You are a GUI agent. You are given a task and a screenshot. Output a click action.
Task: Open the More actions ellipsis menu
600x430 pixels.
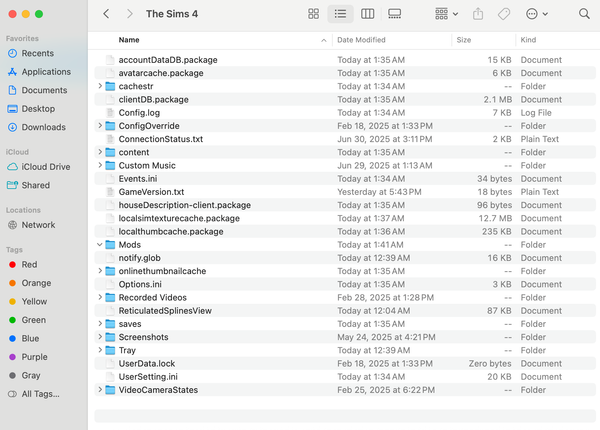pos(537,14)
